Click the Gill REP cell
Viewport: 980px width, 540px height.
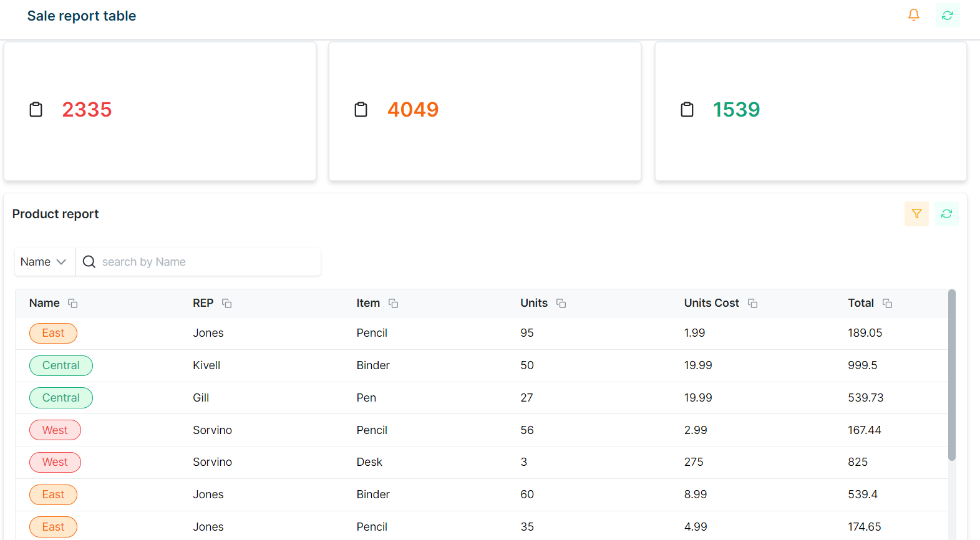[x=201, y=398]
